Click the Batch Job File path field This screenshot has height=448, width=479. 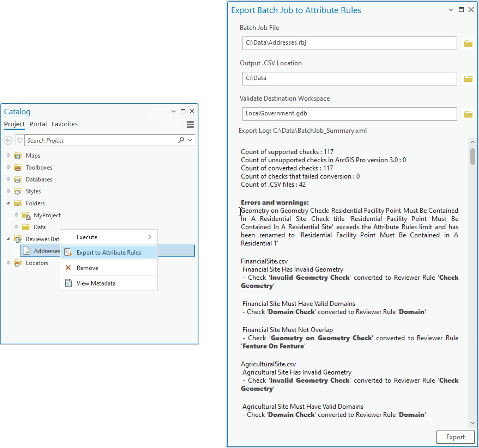pyautogui.click(x=349, y=43)
